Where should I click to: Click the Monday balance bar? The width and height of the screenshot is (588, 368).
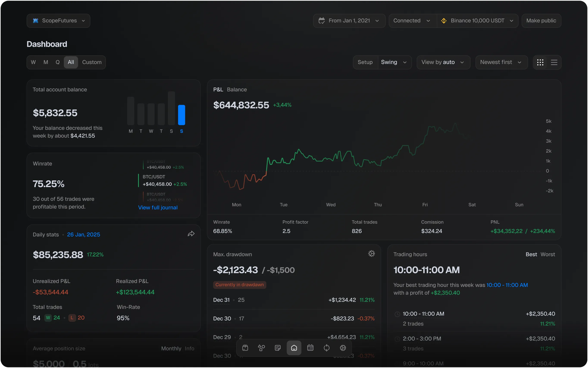(x=131, y=111)
